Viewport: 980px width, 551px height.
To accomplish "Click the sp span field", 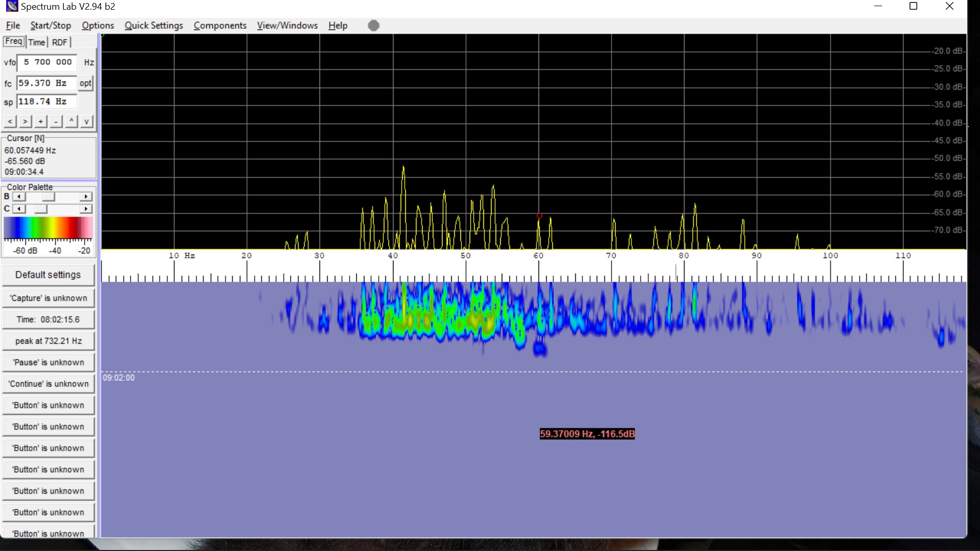I will (46, 102).
